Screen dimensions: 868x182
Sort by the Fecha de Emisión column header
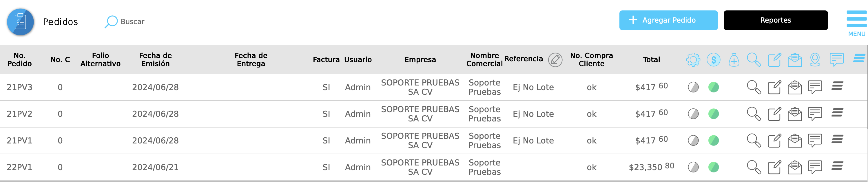tap(155, 59)
